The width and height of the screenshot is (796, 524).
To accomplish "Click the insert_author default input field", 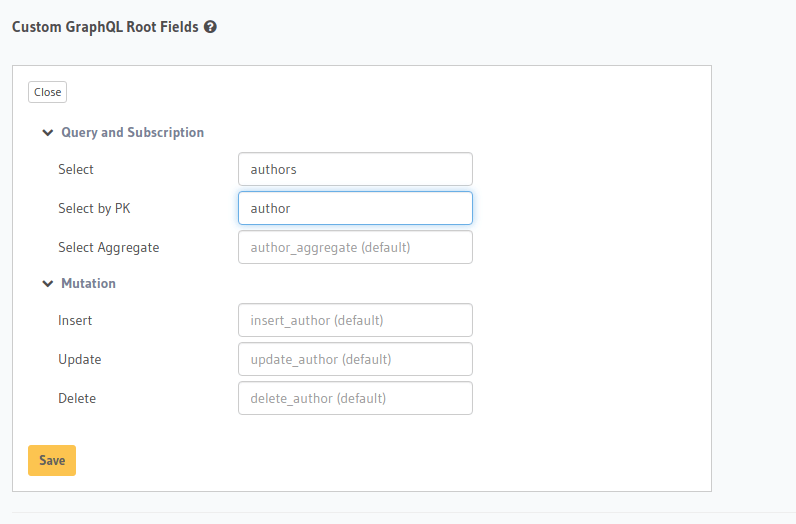I will click(355, 320).
